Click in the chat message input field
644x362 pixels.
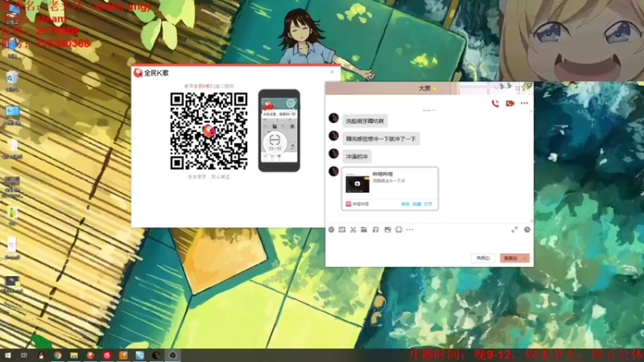pyautogui.click(x=427, y=243)
